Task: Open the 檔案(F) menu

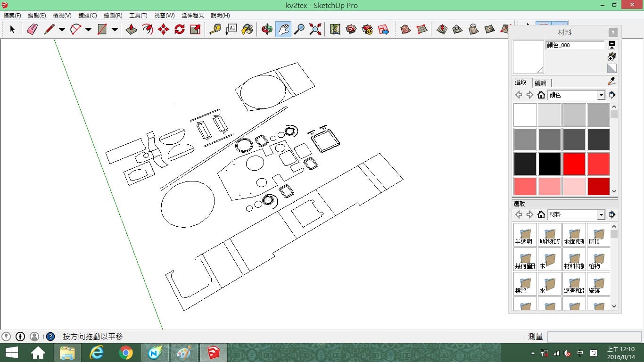Action: tap(12, 16)
